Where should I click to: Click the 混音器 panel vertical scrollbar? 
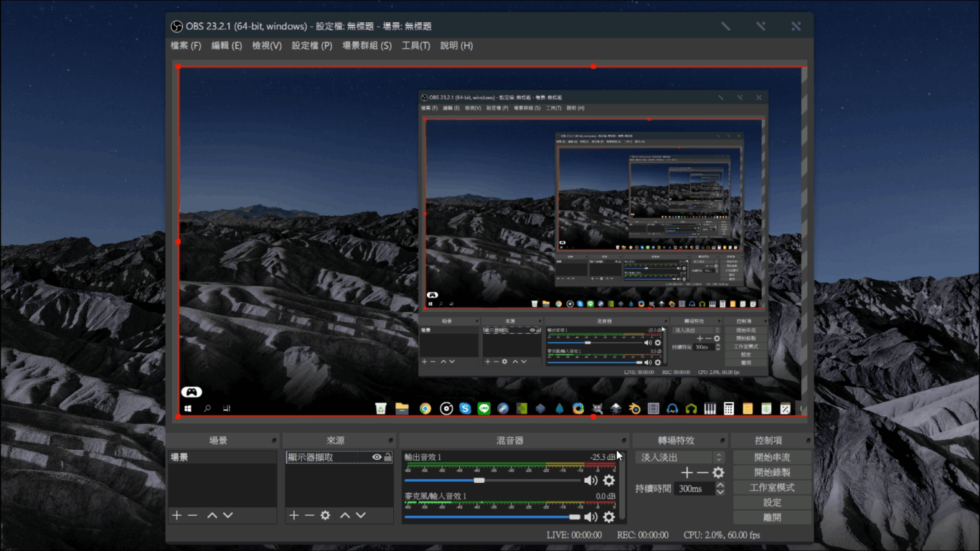(622, 486)
